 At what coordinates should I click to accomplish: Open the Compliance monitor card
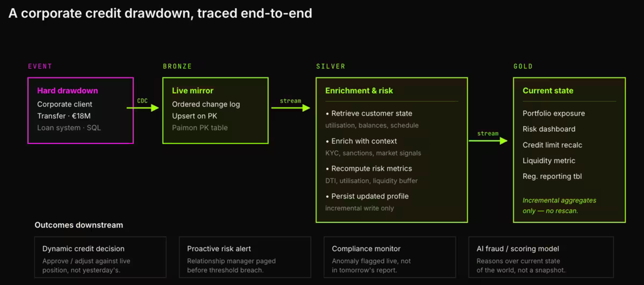coord(390,257)
